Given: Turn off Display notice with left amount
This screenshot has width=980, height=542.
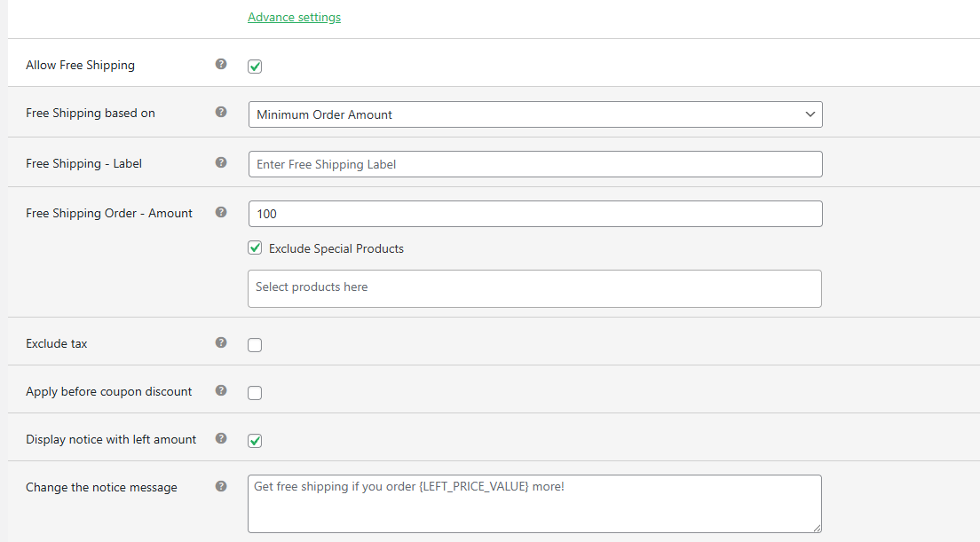Looking at the screenshot, I should pyautogui.click(x=255, y=440).
